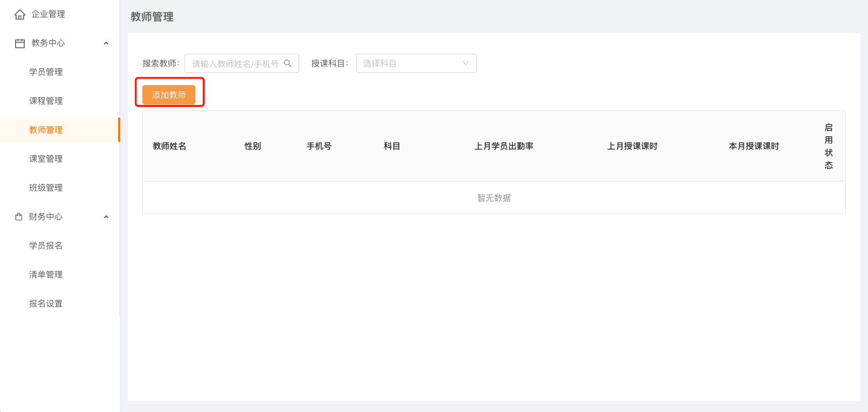Collapse the 教务中心 menu using its chevron
Screen dimensions: 868x412
[x=106, y=43]
